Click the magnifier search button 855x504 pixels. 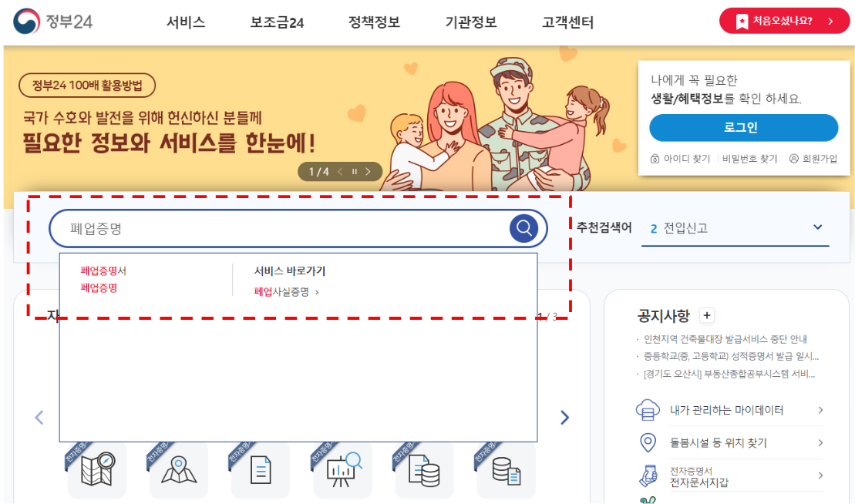click(x=524, y=228)
